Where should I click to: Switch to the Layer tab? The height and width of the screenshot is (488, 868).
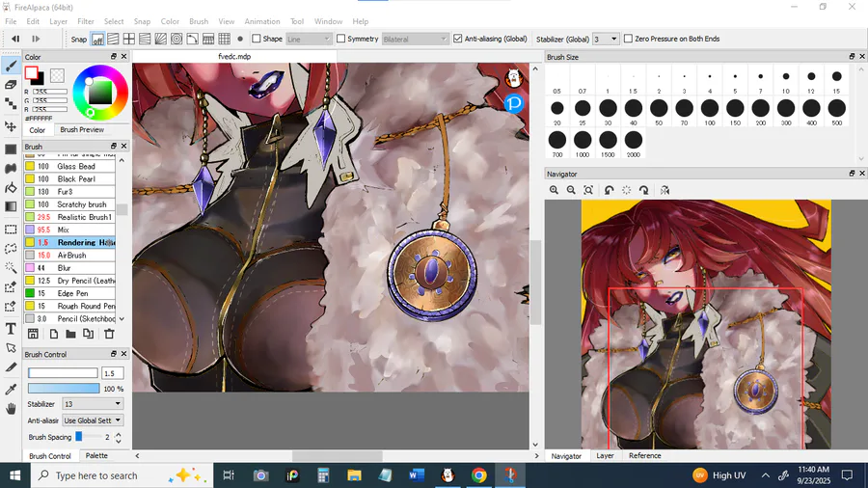coord(605,455)
